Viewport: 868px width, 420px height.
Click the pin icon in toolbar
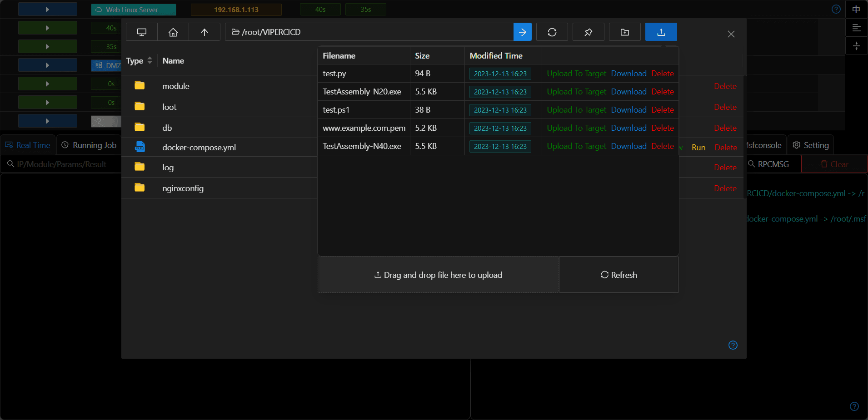589,32
